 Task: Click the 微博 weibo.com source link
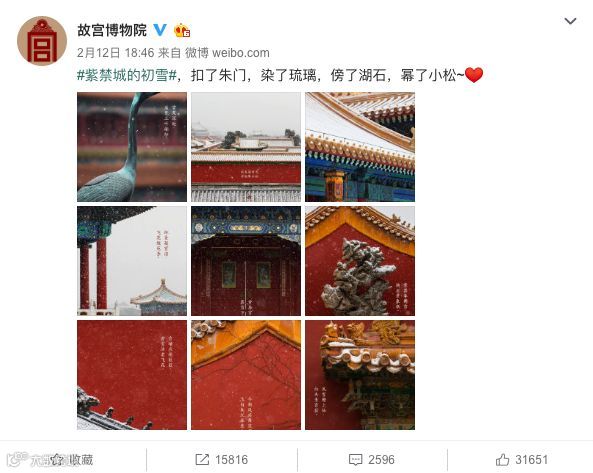click(x=227, y=53)
